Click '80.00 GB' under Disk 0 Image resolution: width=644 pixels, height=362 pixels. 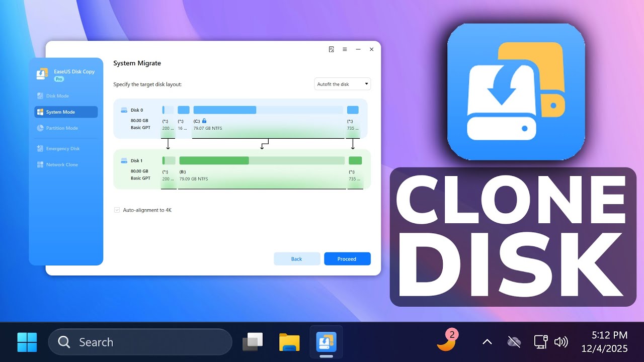click(139, 121)
